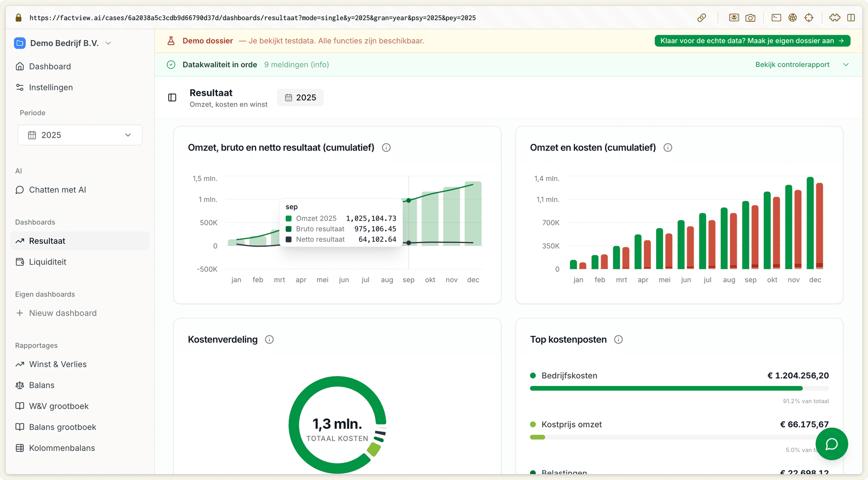Image resolution: width=868 pixels, height=480 pixels.
Task: Click the crosshair target icon in the toolbar
Action: click(x=809, y=18)
